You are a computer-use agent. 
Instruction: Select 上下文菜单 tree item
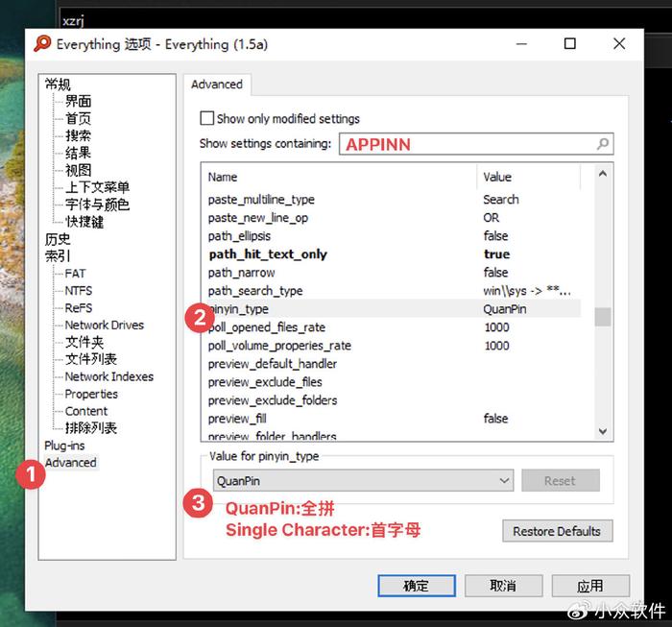click(x=97, y=187)
